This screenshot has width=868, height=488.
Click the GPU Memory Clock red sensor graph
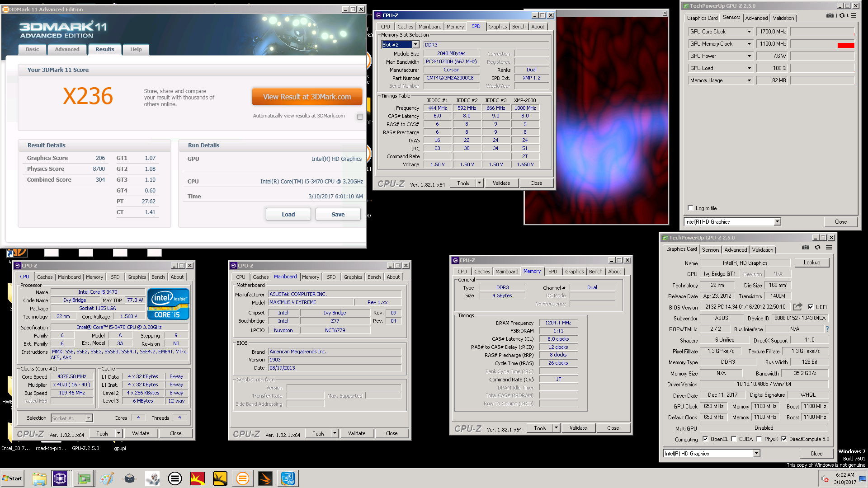click(822, 44)
